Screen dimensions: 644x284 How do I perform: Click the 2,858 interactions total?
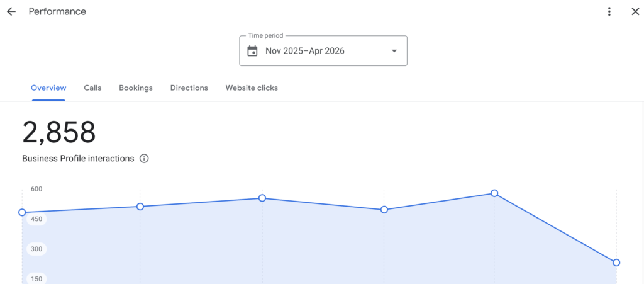(59, 133)
